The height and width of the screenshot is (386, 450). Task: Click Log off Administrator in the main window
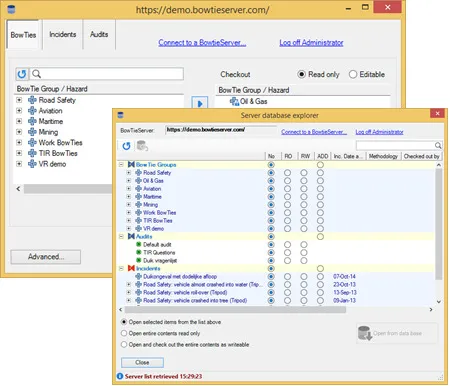pyautogui.click(x=311, y=43)
